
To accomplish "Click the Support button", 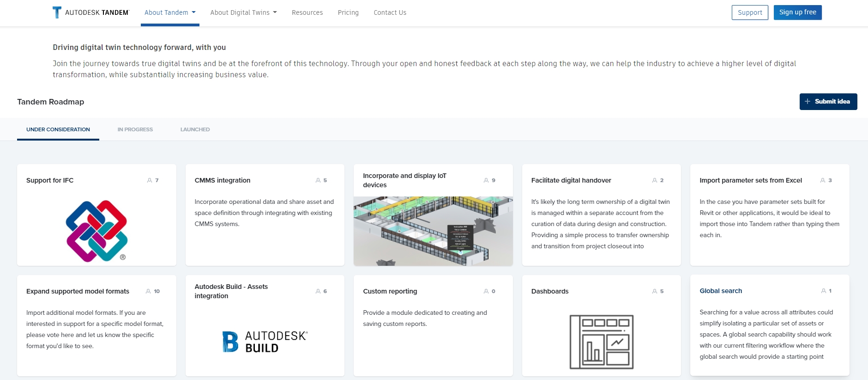I will pyautogui.click(x=750, y=12).
